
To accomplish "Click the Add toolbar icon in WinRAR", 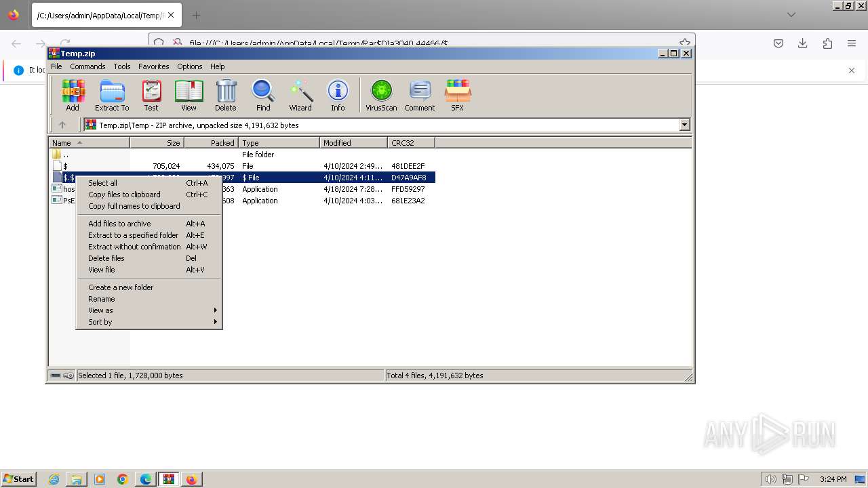I will pos(73,95).
